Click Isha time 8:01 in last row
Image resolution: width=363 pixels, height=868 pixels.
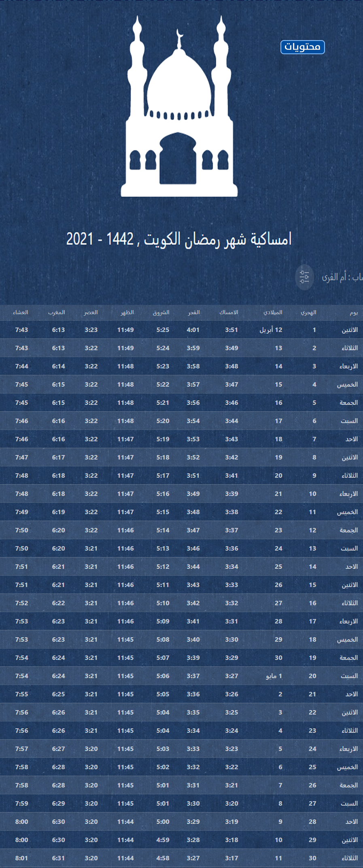[21, 858]
